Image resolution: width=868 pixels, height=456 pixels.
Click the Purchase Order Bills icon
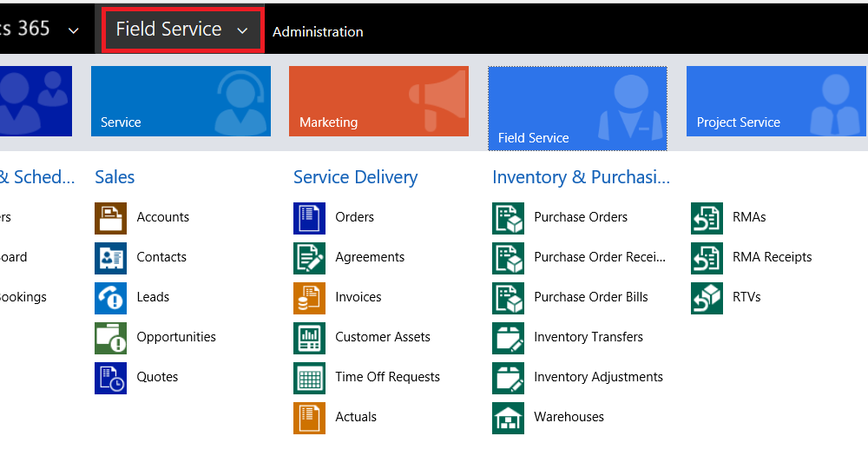[x=508, y=298]
